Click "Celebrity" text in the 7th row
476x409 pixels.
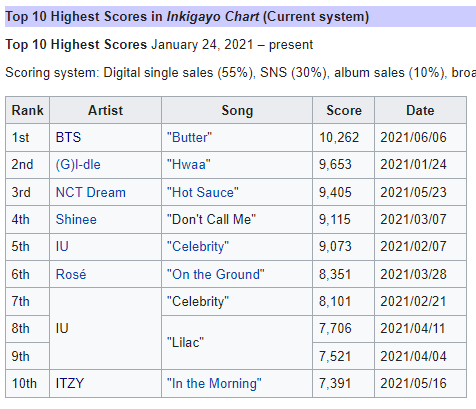[198, 302]
